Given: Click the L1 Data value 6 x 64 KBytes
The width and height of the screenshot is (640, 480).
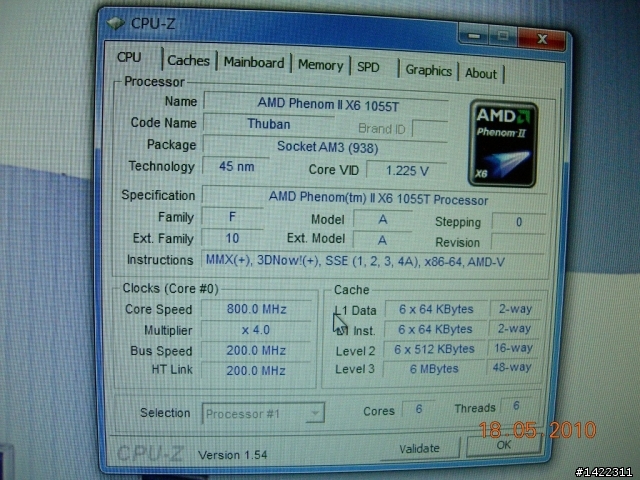Looking at the screenshot, I should tap(436, 309).
